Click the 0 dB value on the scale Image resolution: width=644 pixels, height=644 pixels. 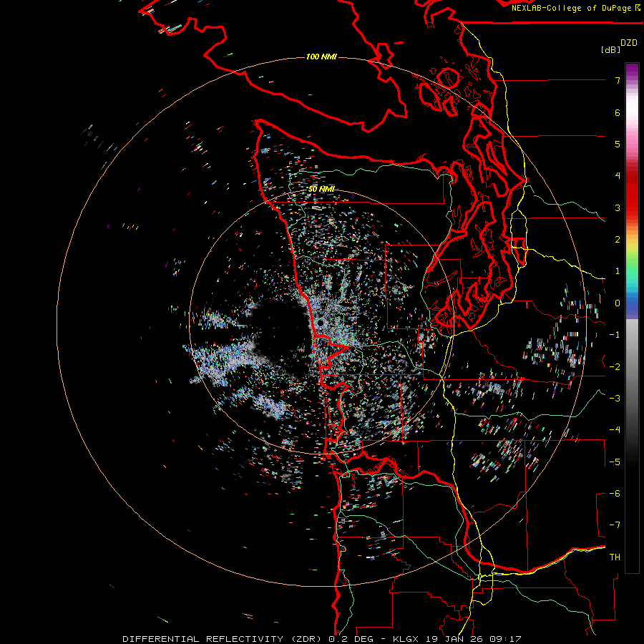pos(618,303)
